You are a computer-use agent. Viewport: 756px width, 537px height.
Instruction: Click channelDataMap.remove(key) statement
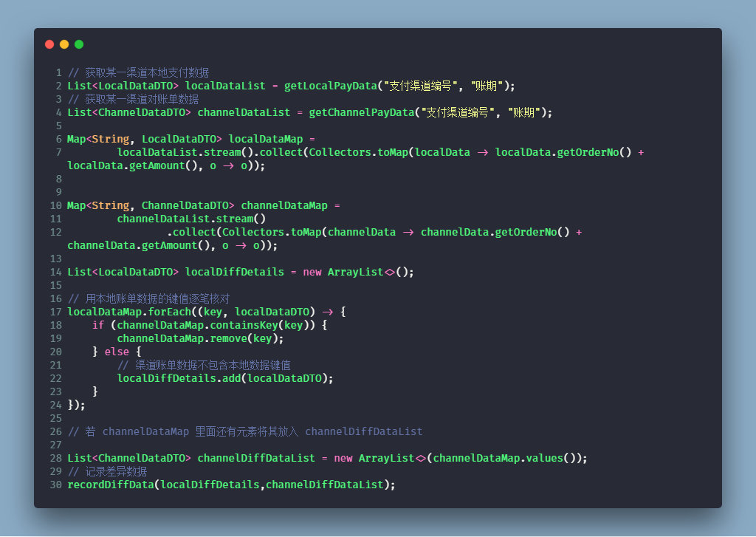pos(200,339)
